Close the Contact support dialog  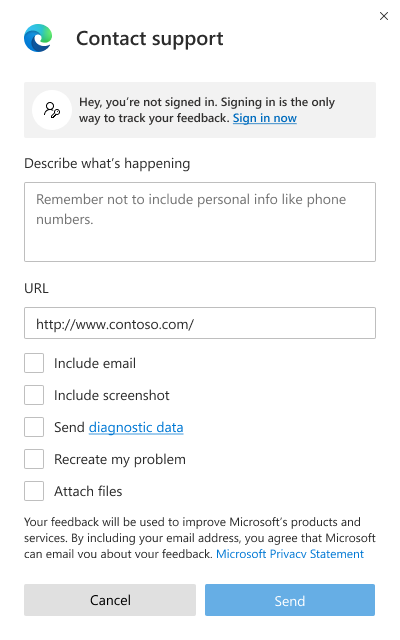[384, 16]
